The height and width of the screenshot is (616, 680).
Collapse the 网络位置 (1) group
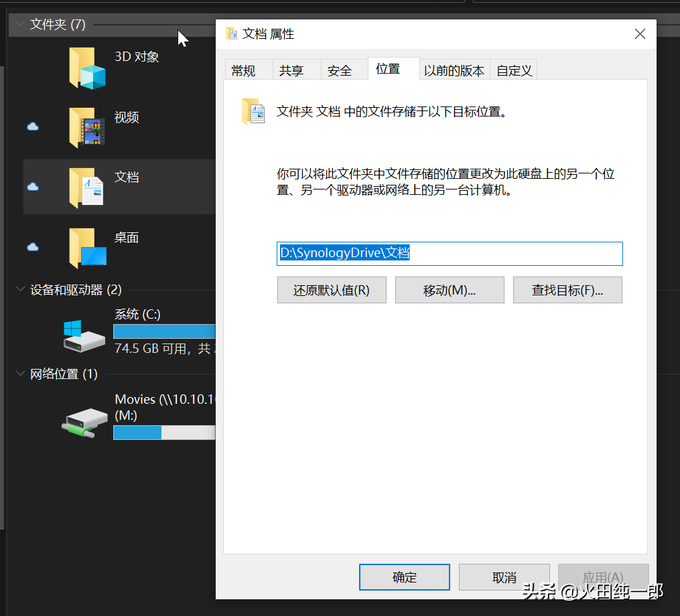click(x=20, y=373)
